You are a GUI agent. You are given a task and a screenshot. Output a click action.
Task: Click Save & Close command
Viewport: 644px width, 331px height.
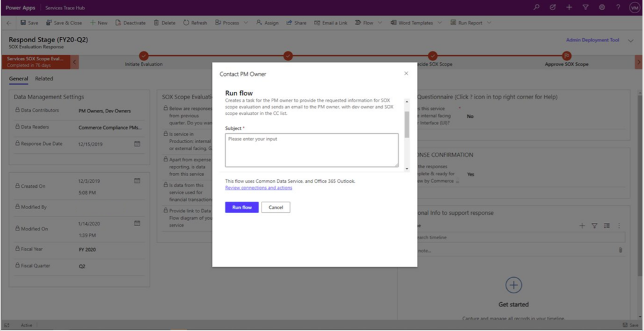tap(64, 23)
